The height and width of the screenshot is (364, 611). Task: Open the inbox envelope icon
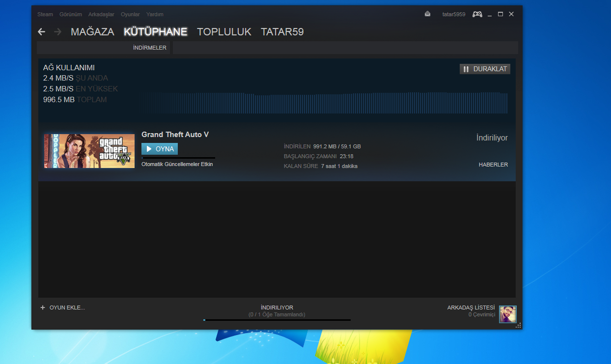(x=427, y=14)
